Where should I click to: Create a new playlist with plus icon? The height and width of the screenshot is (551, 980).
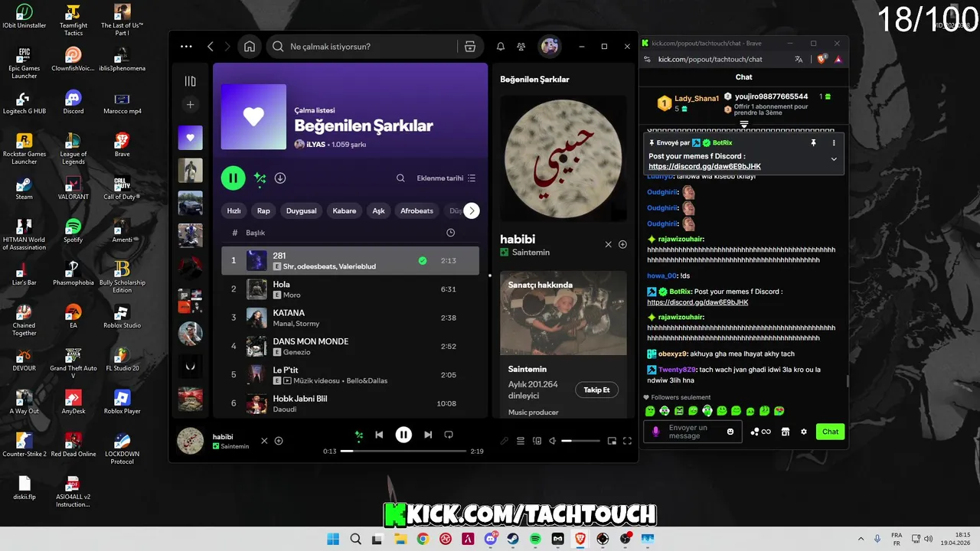pos(191,105)
